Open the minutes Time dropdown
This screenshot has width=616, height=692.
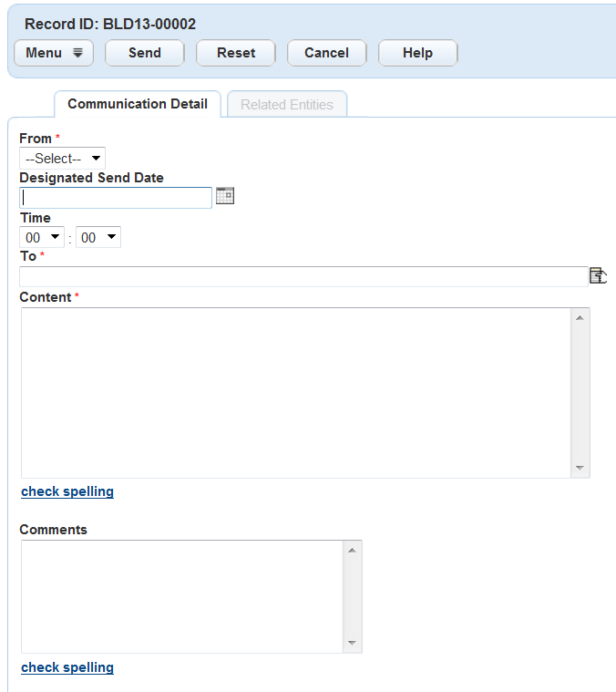tap(98, 238)
